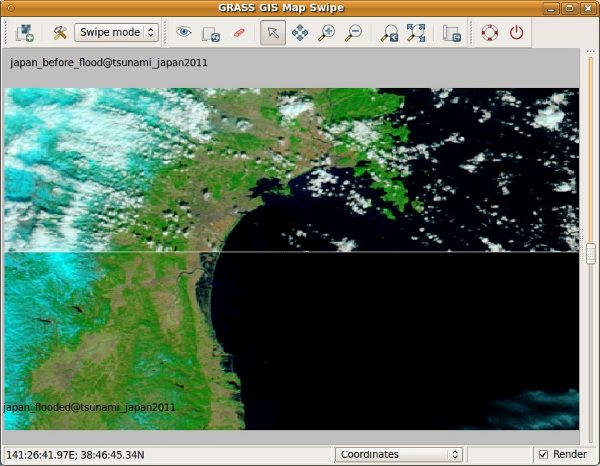600x466 pixels.
Task: Zoom to map extent icon
Action: point(416,32)
